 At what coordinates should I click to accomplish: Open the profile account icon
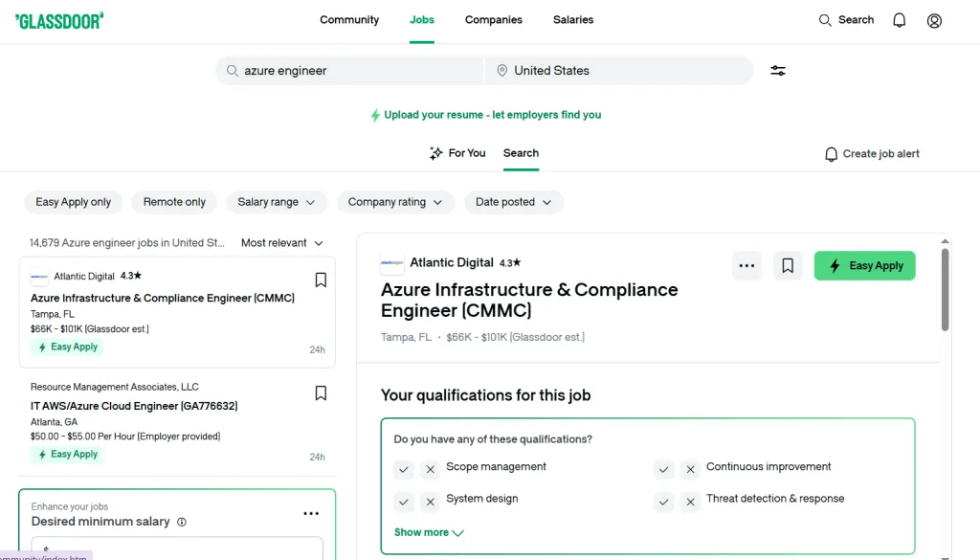pos(934,20)
